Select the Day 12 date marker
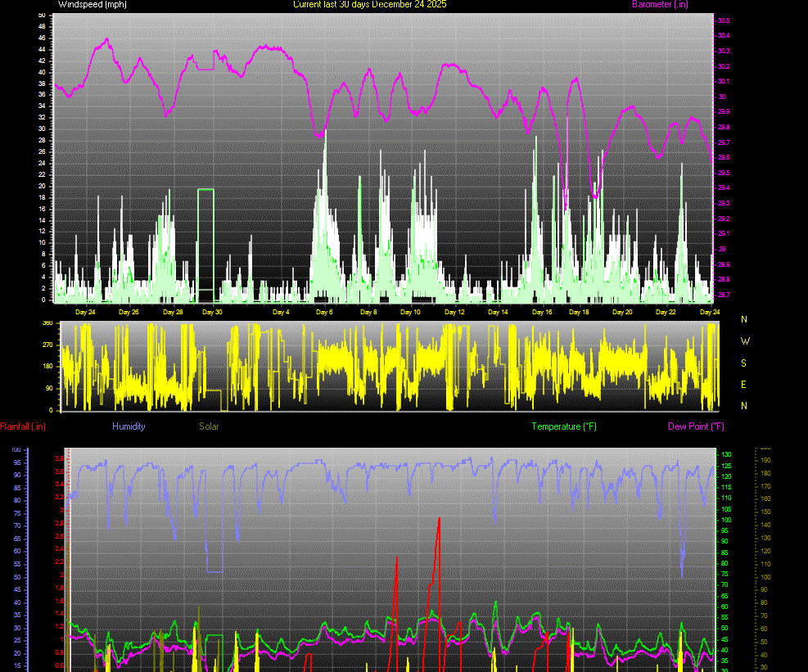 (454, 312)
